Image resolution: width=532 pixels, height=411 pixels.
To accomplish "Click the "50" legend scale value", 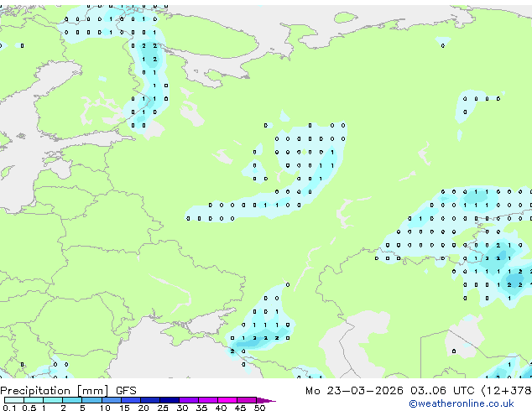I will click(259, 408).
